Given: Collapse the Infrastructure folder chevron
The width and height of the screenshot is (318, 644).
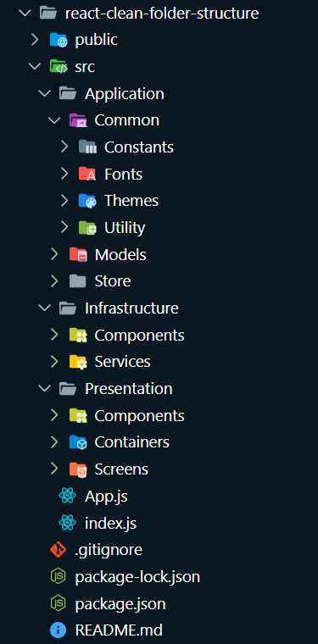Looking at the screenshot, I should coord(45,308).
